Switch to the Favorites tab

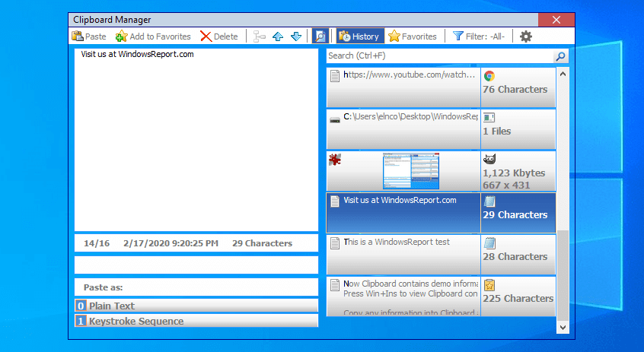click(x=413, y=36)
